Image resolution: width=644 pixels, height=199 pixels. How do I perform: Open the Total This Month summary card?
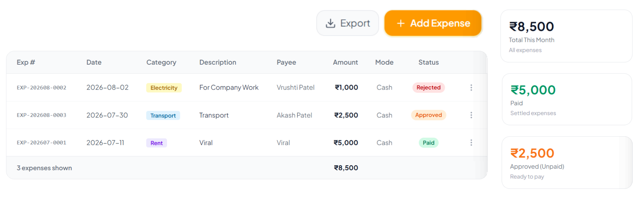(566, 36)
